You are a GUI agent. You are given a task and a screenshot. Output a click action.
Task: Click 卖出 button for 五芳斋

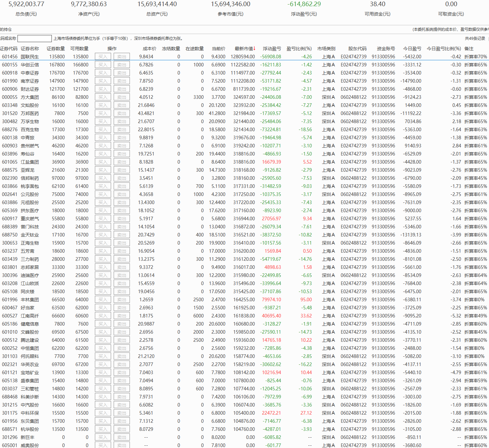122,251
